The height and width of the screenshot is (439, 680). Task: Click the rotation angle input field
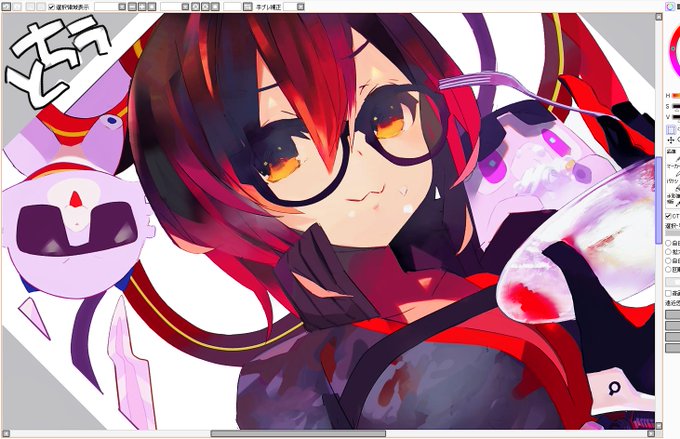click(171, 7)
